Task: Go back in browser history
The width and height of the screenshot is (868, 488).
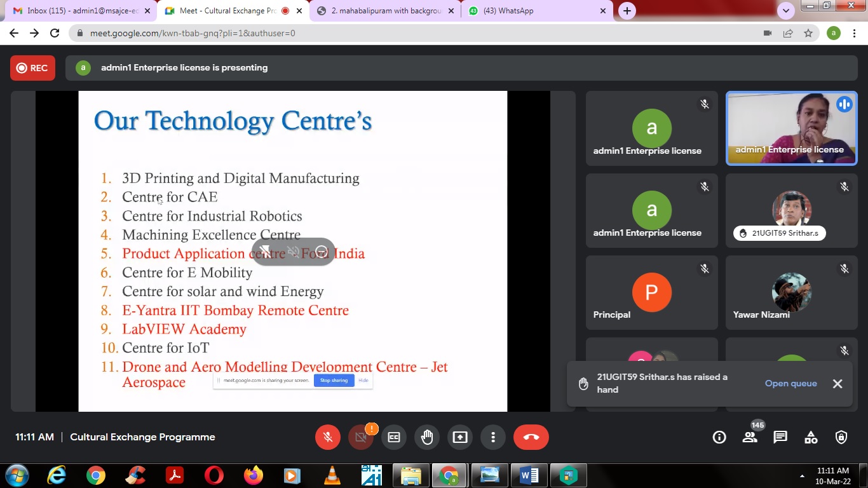Action: (14, 33)
